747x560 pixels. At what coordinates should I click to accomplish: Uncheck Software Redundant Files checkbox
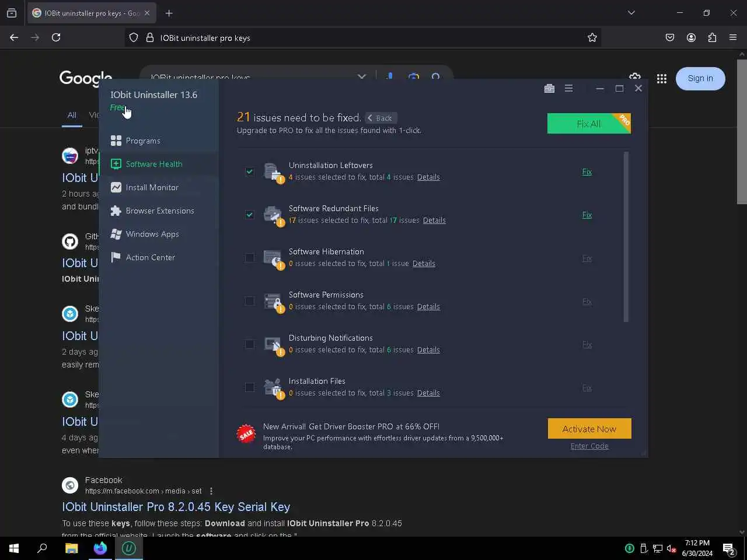(x=250, y=215)
